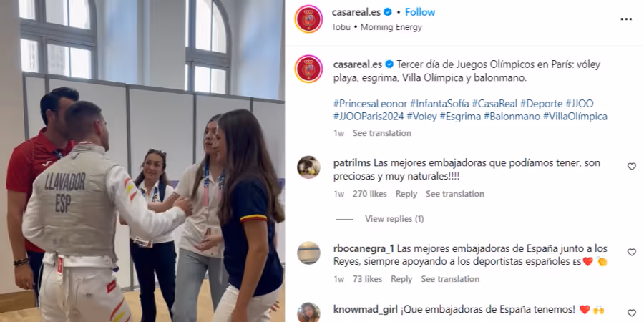Image resolution: width=644 pixels, height=322 pixels.
Task: Reply to patrilms' comment
Action: [x=406, y=194]
